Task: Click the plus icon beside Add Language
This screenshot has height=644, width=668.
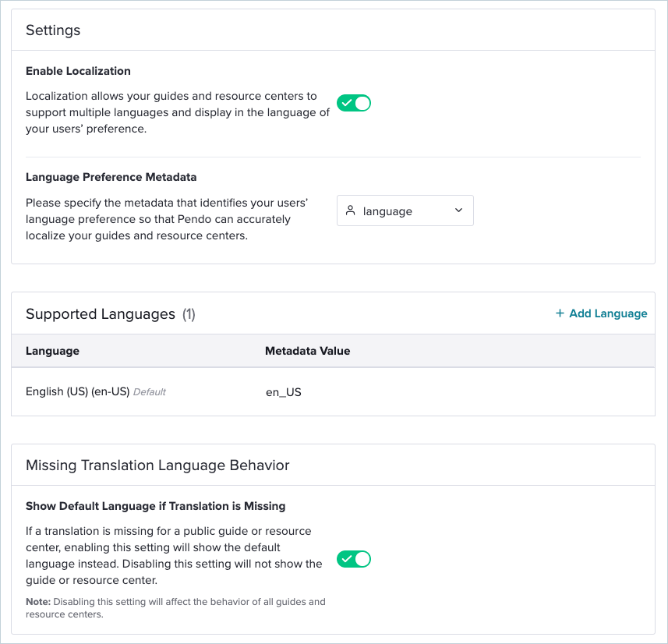Action: (560, 313)
